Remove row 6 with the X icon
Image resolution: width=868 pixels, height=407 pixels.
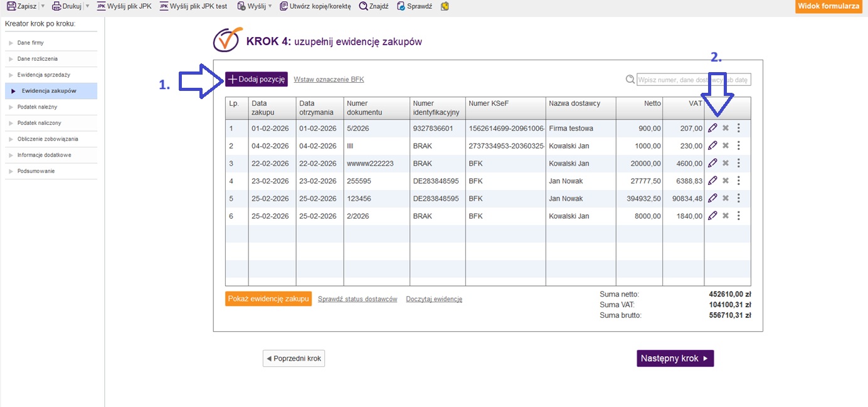point(726,216)
